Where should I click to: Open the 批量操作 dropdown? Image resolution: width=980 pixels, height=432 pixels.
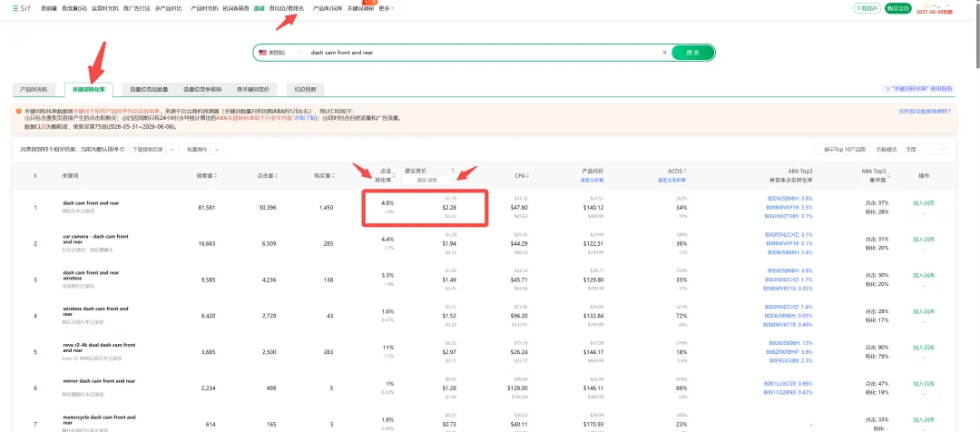click(x=204, y=150)
